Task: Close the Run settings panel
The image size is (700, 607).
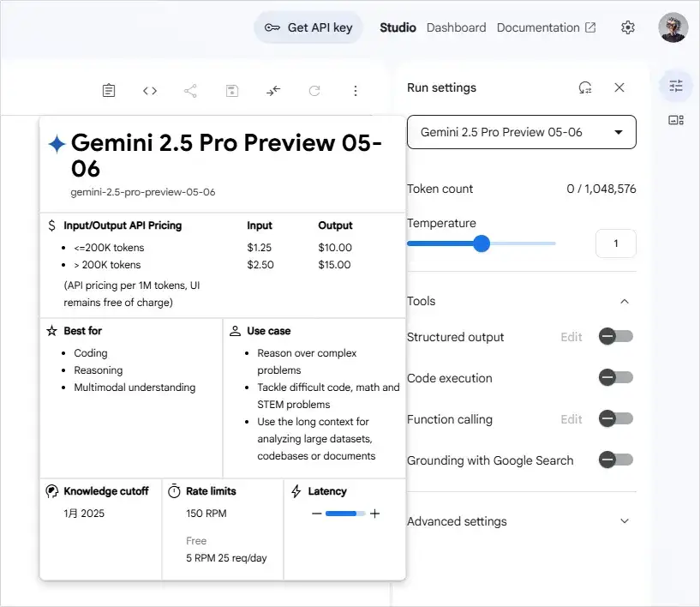Action: point(619,87)
